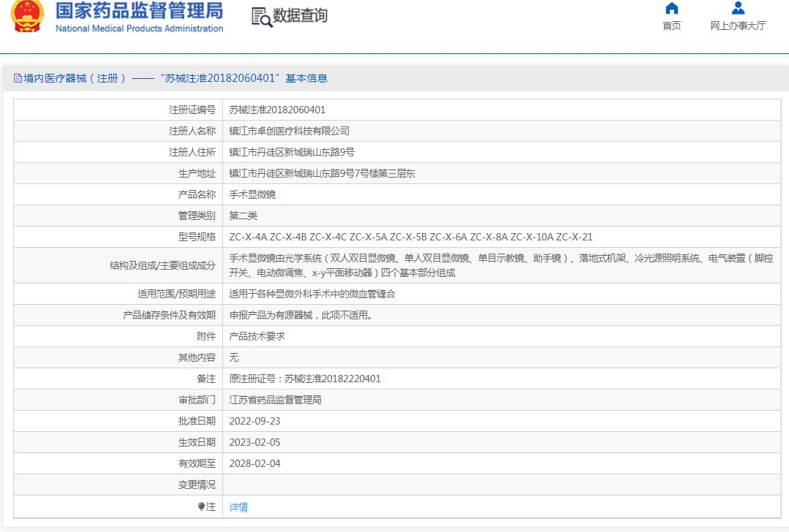Click production address ending 7号楼第三层东

[322, 173]
